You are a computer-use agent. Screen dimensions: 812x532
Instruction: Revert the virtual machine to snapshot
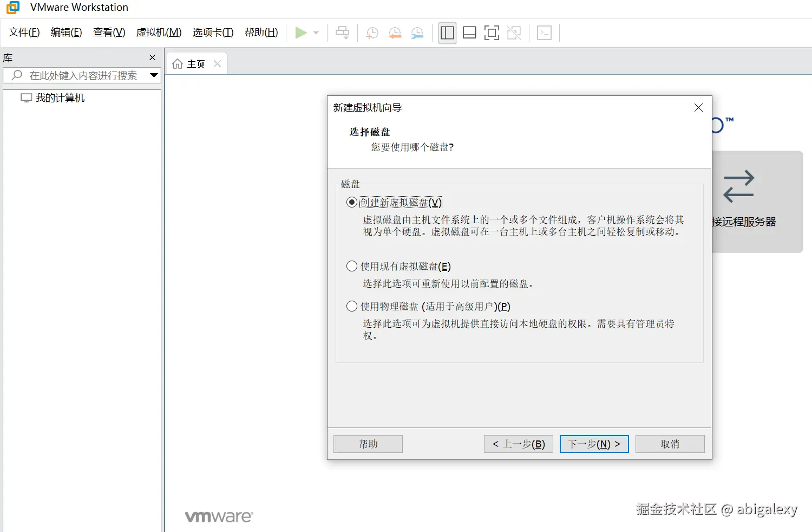(395, 33)
